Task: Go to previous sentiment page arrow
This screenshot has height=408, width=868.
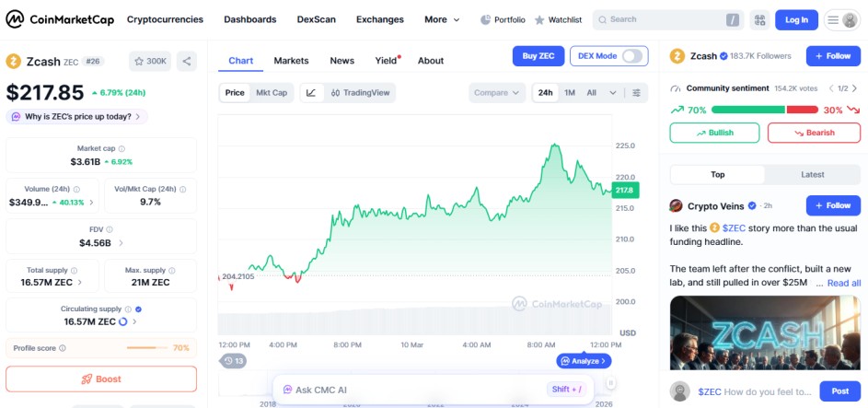Action: tap(831, 88)
